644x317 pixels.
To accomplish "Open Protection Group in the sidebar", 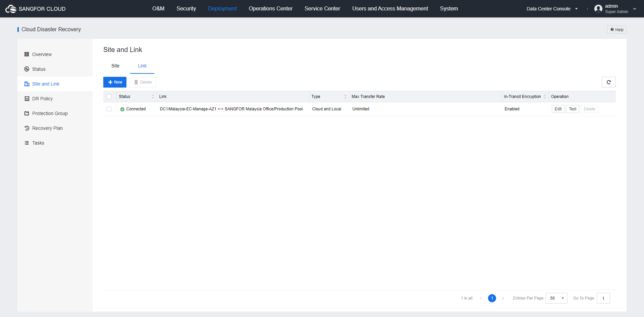I will [x=55, y=113].
